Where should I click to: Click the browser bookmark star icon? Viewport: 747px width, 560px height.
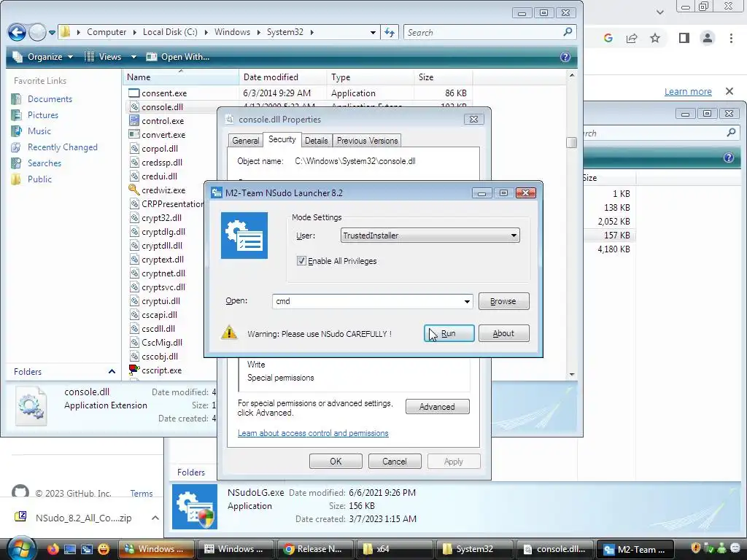[655, 38]
